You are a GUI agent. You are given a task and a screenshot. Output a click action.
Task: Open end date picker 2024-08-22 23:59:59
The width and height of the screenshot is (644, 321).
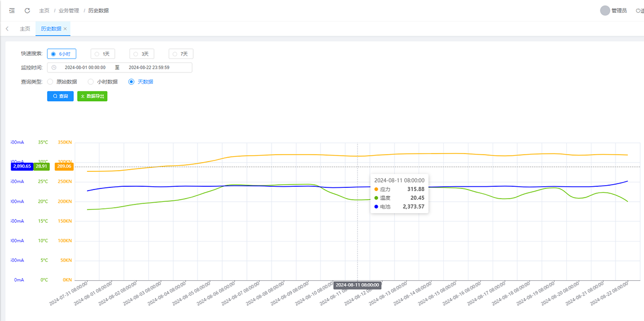[x=149, y=68]
